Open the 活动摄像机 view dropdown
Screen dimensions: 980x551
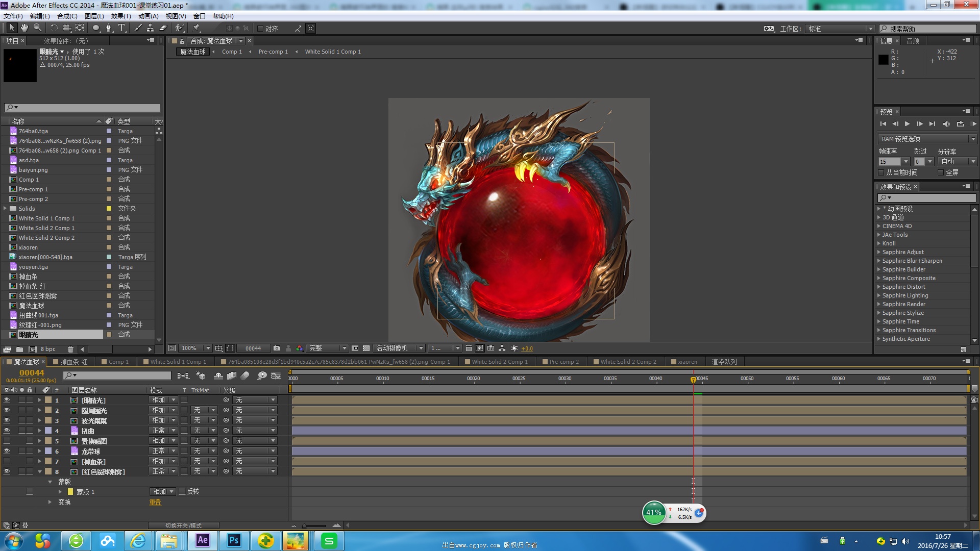[399, 348]
